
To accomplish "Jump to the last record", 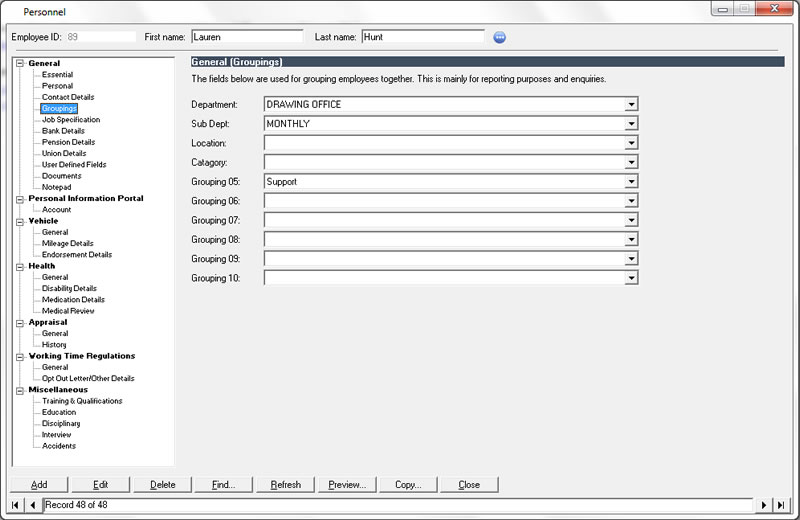I will coord(781,505).
